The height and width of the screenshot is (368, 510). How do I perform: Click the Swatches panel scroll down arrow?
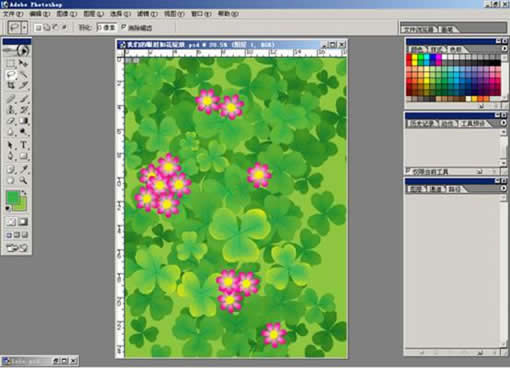504,99
